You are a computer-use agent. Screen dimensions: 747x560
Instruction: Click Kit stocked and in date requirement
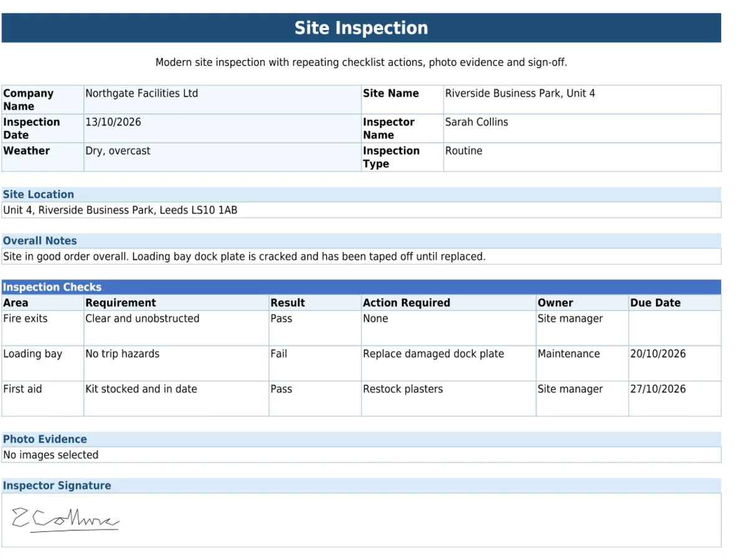[176, 399]
